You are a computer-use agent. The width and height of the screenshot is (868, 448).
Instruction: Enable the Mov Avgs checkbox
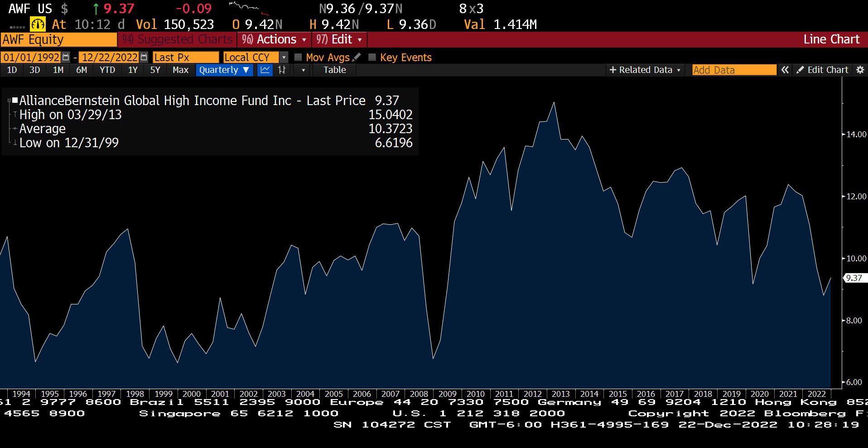(x=298, y=57)
